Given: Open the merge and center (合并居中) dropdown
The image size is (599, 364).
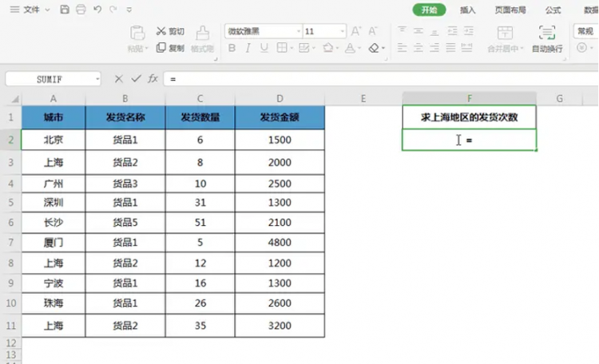Looking at the screenshot, I should [522, 49].
